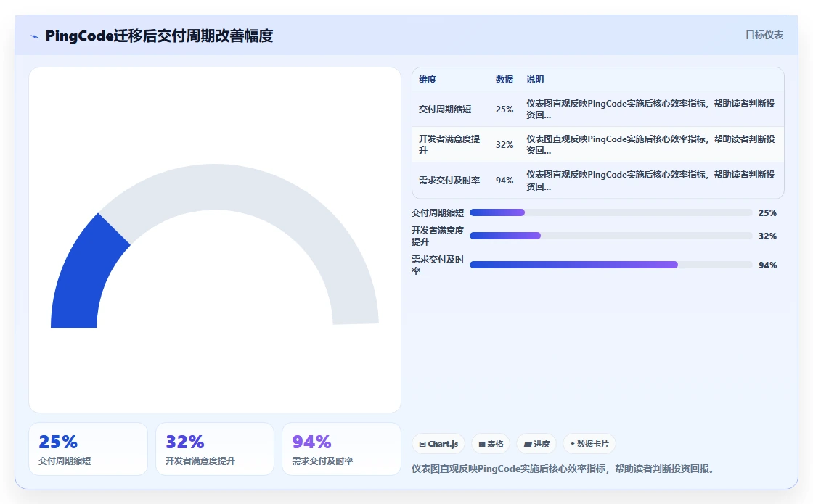Click the 目标仪表 label in the header
813x504 pixels.
(764, 36)
